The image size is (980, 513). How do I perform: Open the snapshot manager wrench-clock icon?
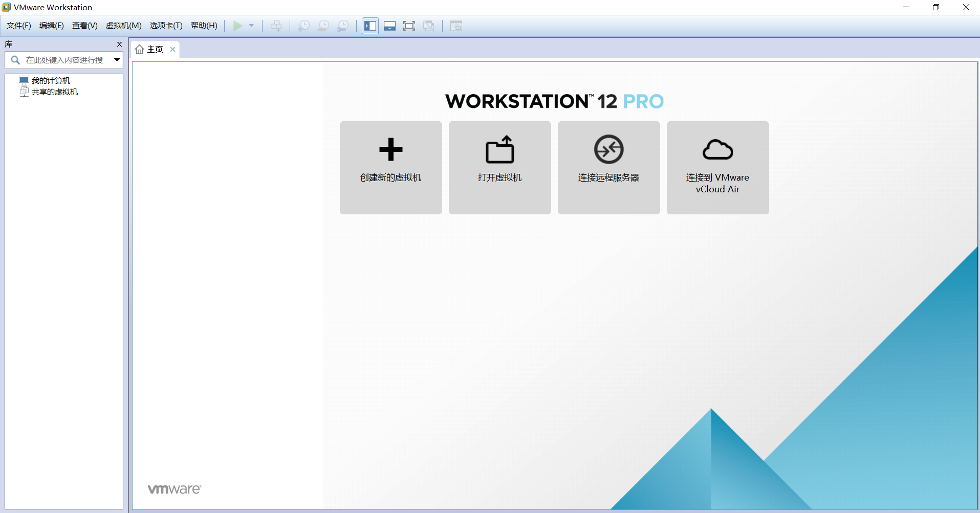343,26
